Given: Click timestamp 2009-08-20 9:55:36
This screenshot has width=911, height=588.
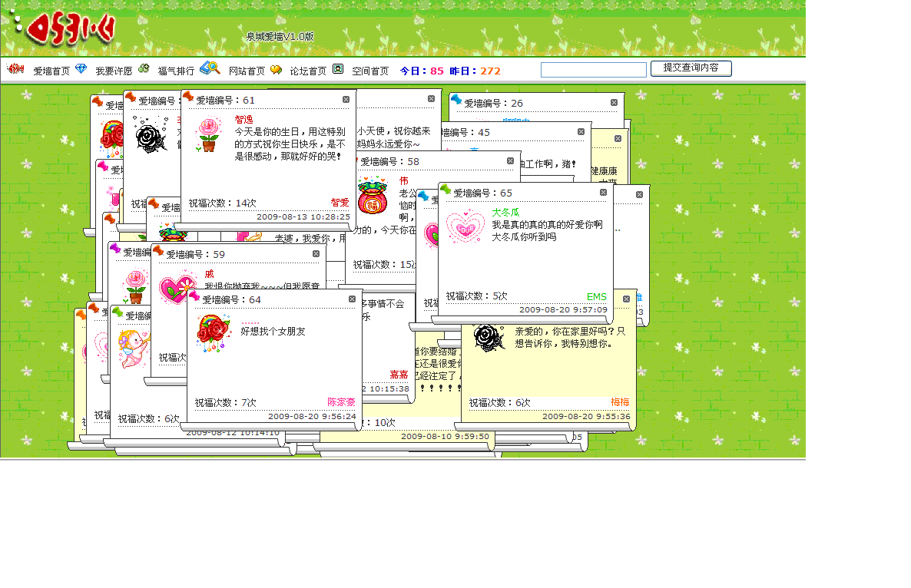Looking at the screenshot, I should click(586, 416).
